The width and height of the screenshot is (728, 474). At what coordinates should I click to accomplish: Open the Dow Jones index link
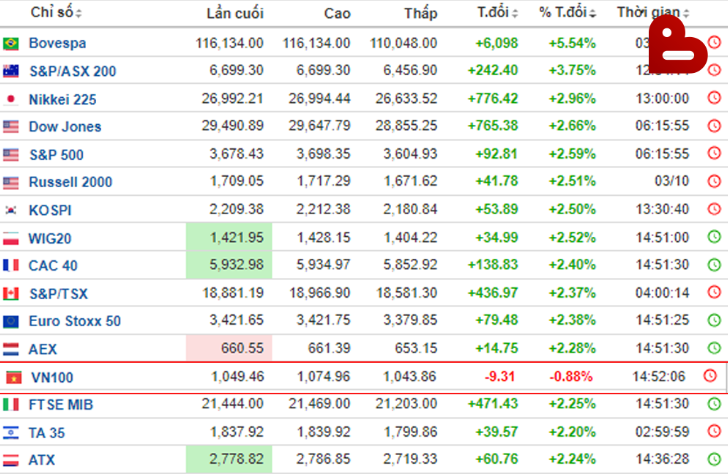(65, 127)
